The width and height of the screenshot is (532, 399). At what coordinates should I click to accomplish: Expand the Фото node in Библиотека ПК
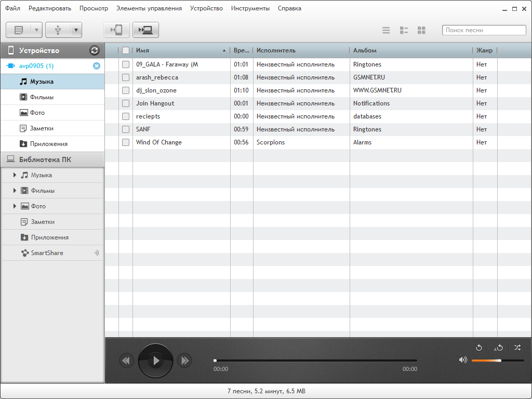(15, 206)
